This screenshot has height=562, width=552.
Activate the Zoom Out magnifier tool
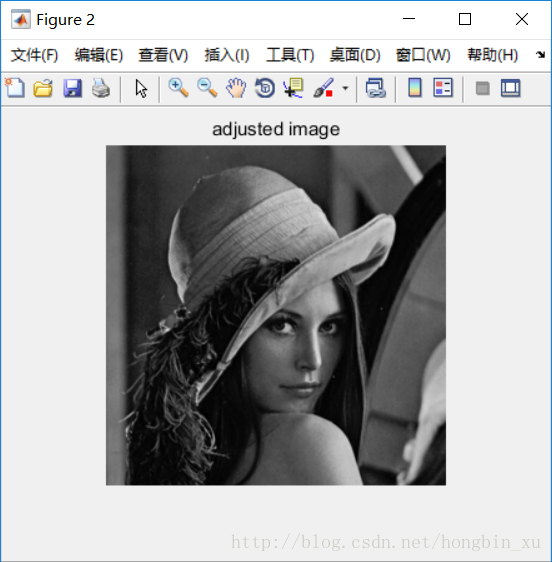[207, 88]
